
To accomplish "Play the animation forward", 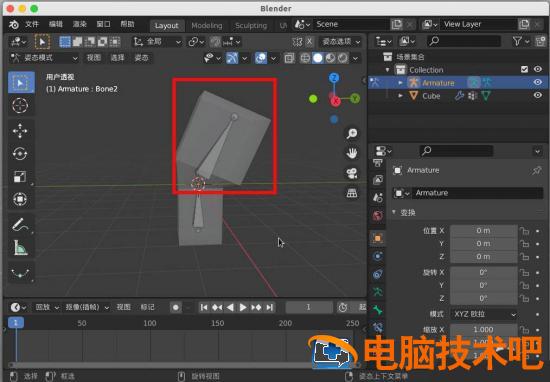I will 243,308.
